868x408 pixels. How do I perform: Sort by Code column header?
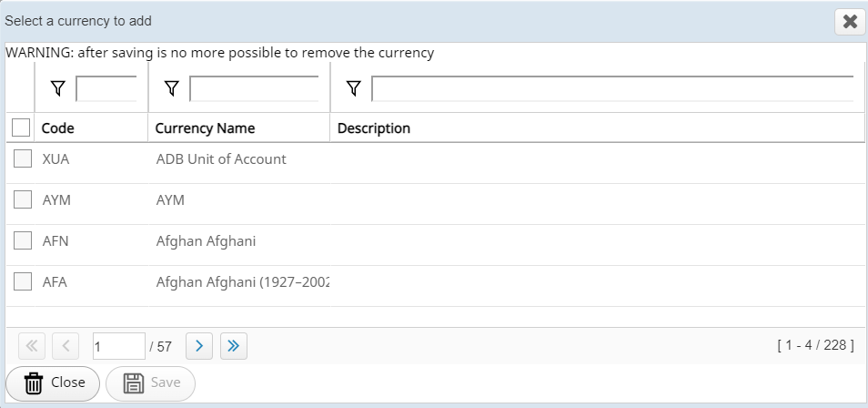[58, 128]
